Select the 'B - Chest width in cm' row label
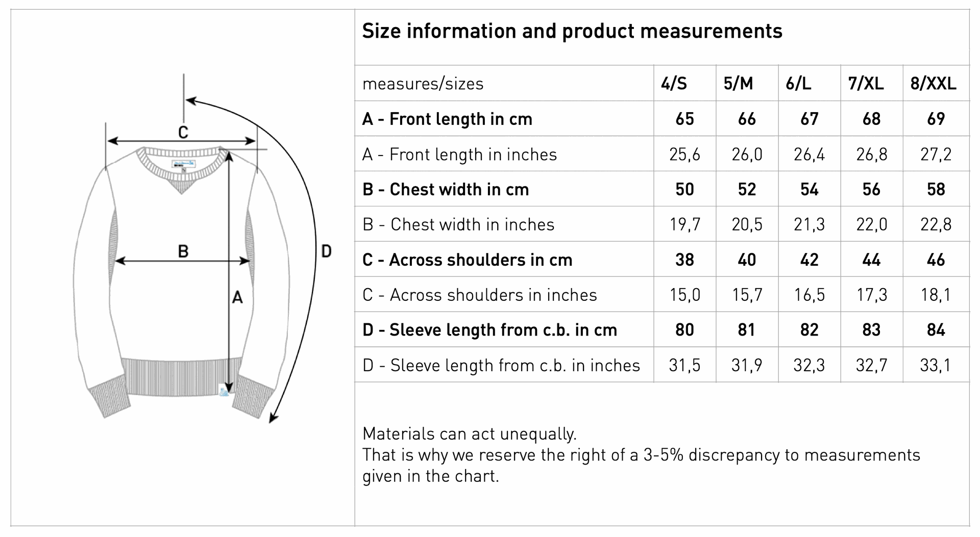The height and width of the screenshot is (537, 980). click(446, 190)
